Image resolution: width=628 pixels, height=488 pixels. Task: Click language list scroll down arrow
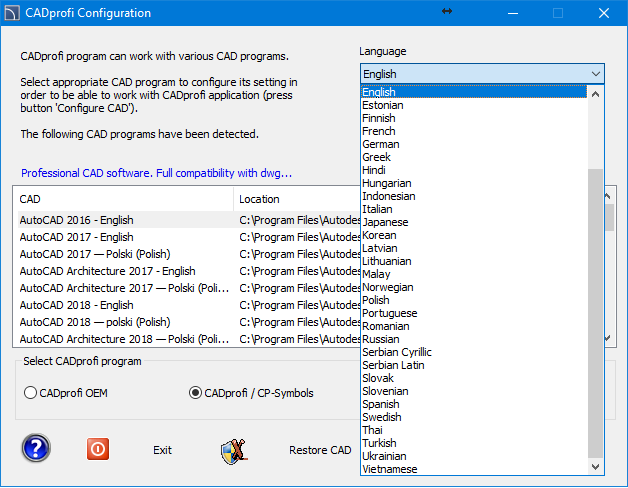tap(596, 467)
